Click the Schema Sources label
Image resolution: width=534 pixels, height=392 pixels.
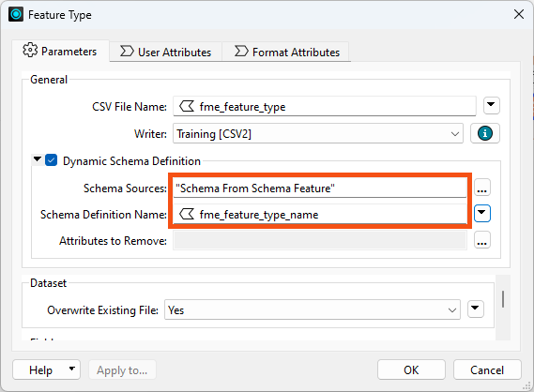click(x=125, y=188)
